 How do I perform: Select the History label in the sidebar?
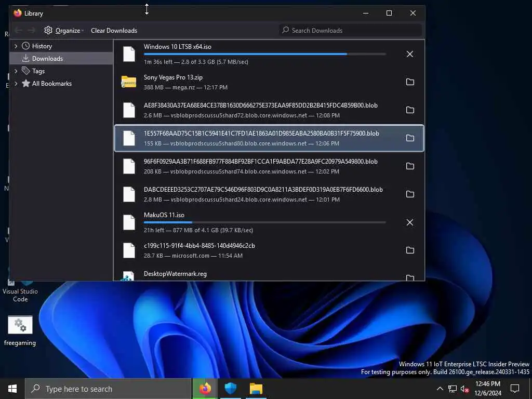click(x=42, y=46)
